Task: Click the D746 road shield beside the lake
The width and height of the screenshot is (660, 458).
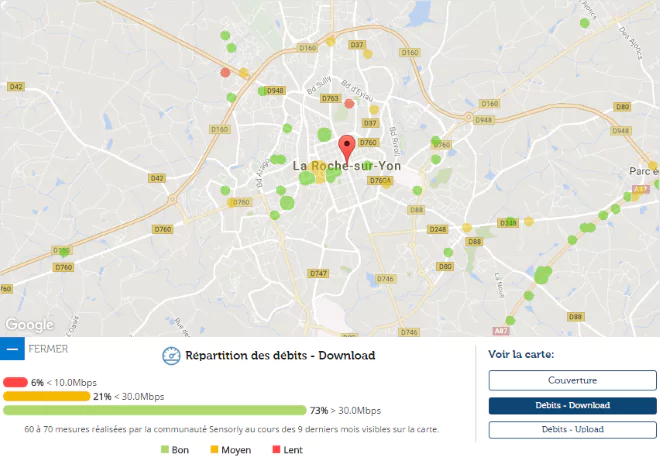Action: coord(385,279)
